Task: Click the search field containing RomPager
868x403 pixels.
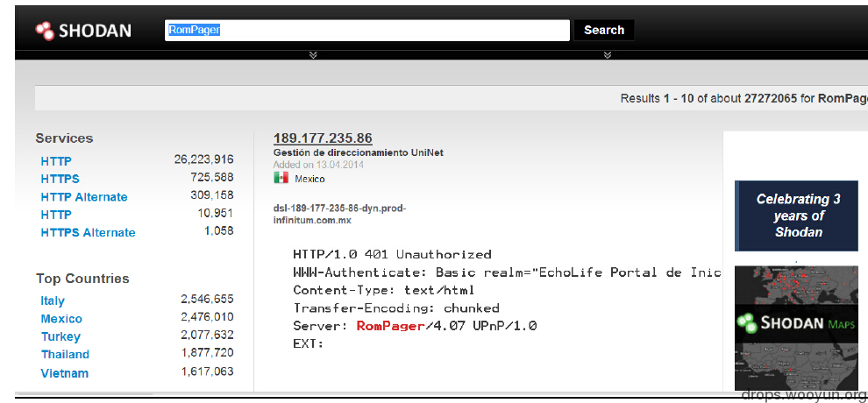Action: (x=367, y=31)
